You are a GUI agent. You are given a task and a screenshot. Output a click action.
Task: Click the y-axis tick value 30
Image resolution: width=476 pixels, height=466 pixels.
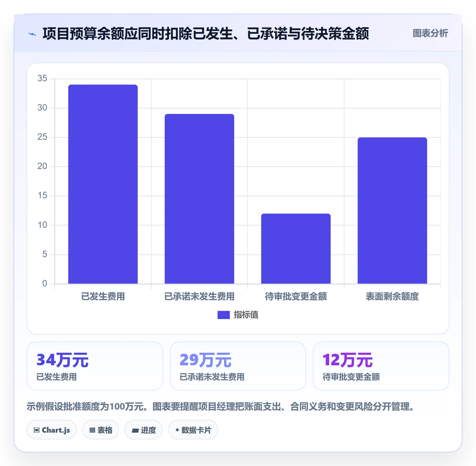pos(42,108)
